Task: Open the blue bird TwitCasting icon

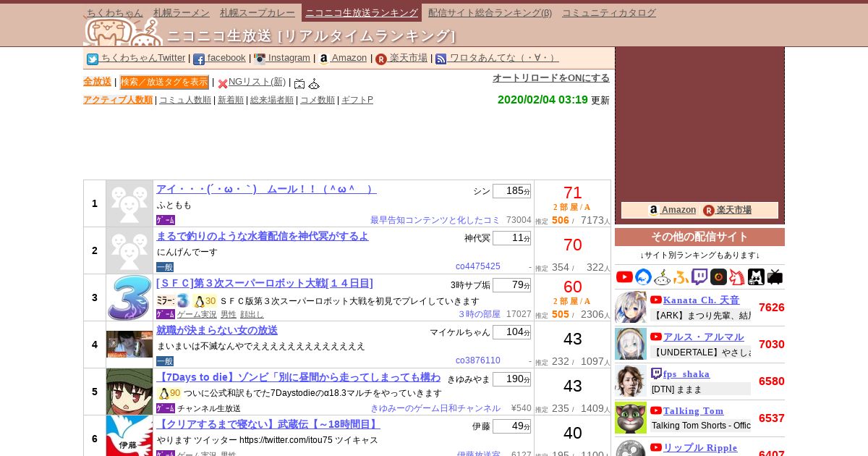Action: (643, 276)
